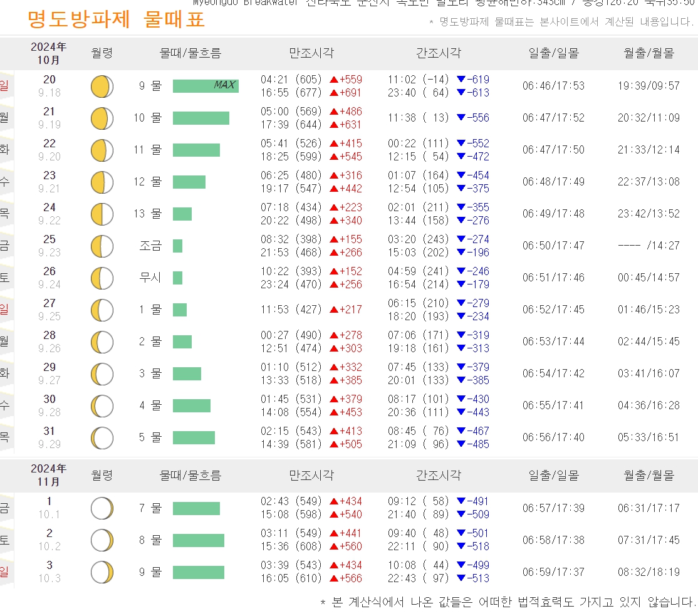
Task: Select the new moon icon for November 1
Action: pos(101,508)
